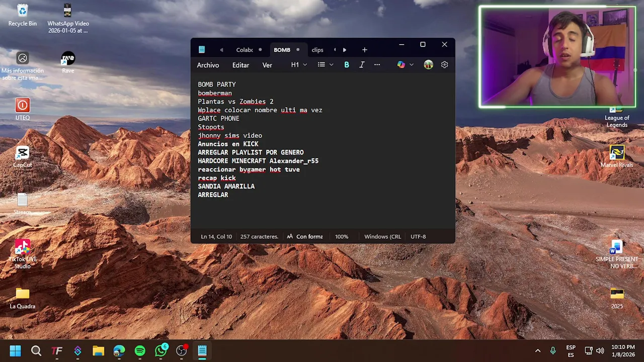Select the TikTok LIVE Studio desktop icon
The width and height of the screenshot is (644, 362).
(23, 254)
